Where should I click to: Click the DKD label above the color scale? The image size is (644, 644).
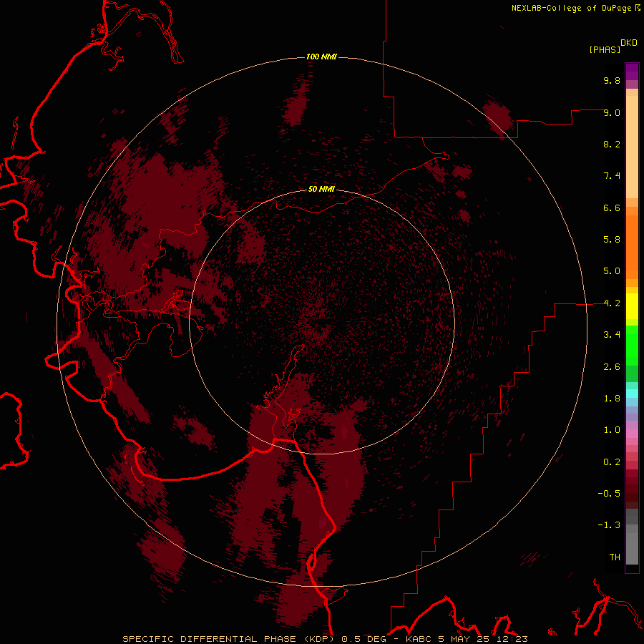[x=629, y=43]
